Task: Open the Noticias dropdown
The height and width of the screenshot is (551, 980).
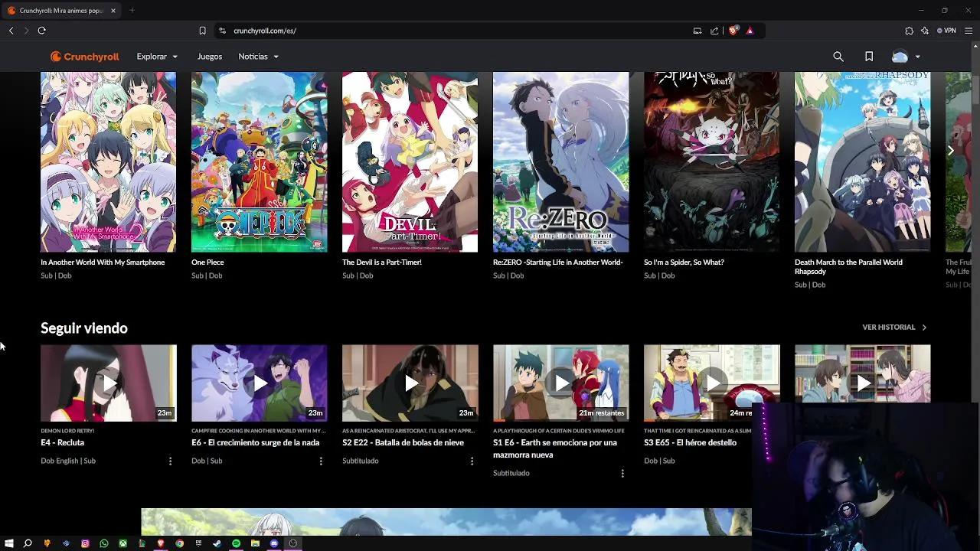Action: pos(258,56)
